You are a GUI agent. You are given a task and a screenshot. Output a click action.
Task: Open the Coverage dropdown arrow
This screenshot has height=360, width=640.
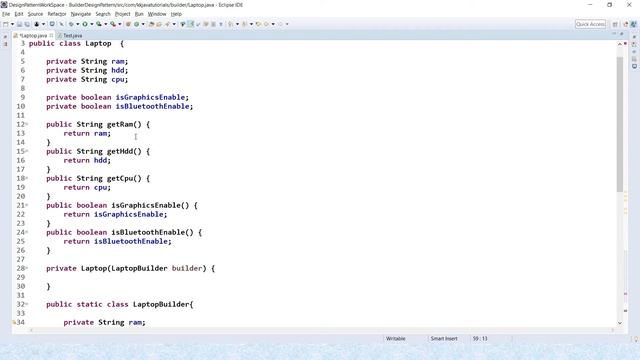[x=105, y=24]
